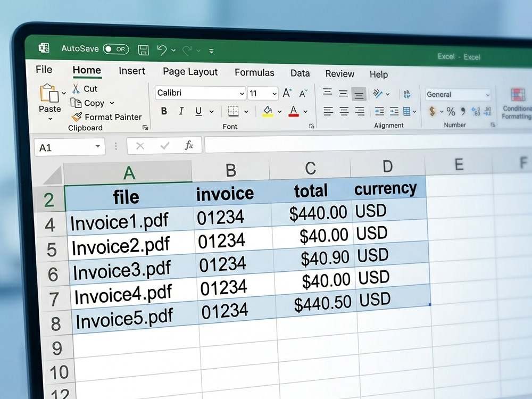Open the Help tab
Screen dimensions: 532x399
[x=379, y=74]
